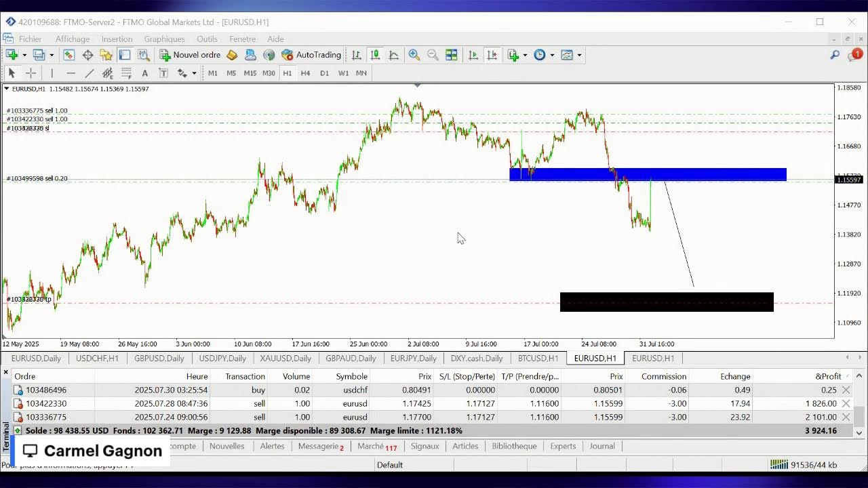The image size is (868, 488).
Task: Open the New Chart dropdown arrow
Action: click(24, 55)
